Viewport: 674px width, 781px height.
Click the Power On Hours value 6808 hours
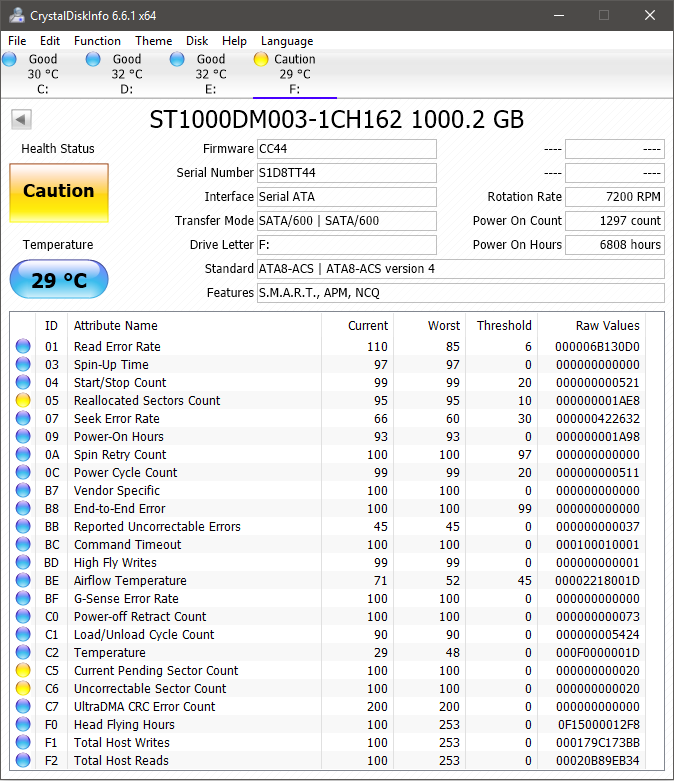pyautogui.click(x=615, y=245)
